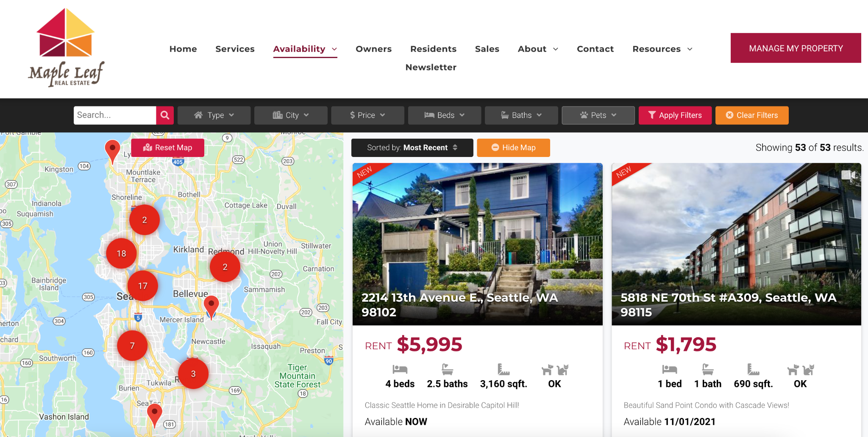The image size is (868, 437).
Task: Click the Manage My Property button
Action: click(796, 48)
